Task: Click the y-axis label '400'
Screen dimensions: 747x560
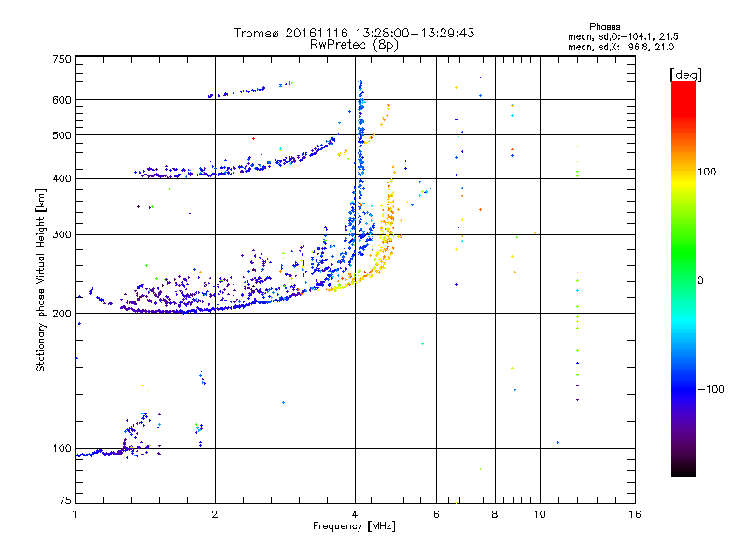Action: [62, 178]
